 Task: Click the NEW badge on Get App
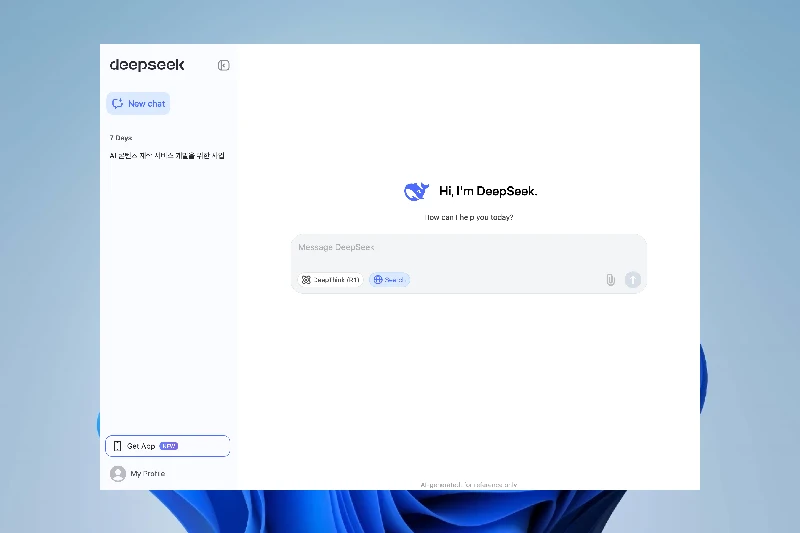click(168, 446)
